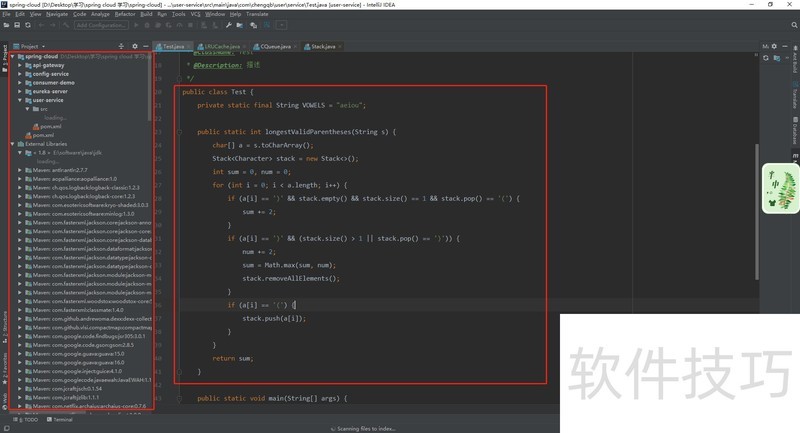800x433 pixels.
Task: Click the green plant sticker widget
Action: pos(781,189)
